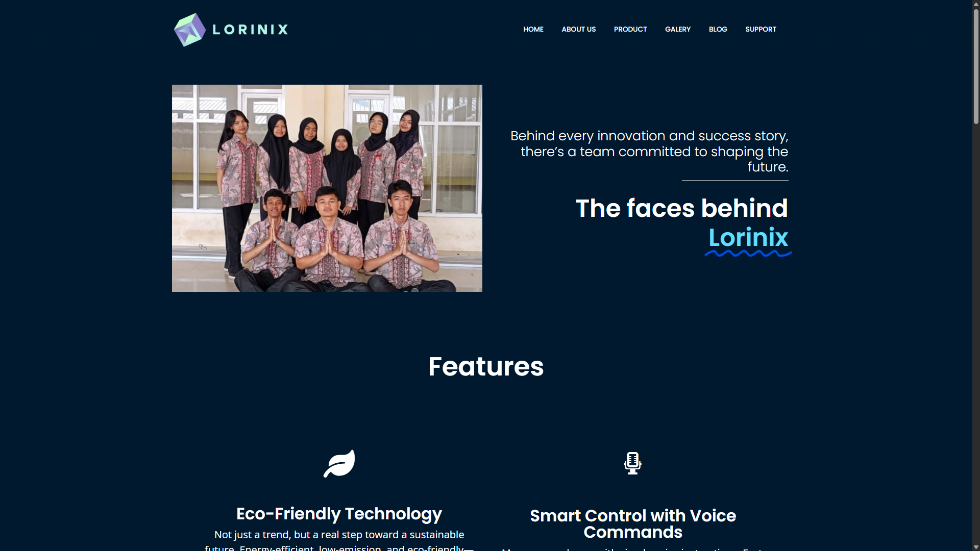
Task: Select GALERY in the navigation bar
Action: tap(678, 29)
